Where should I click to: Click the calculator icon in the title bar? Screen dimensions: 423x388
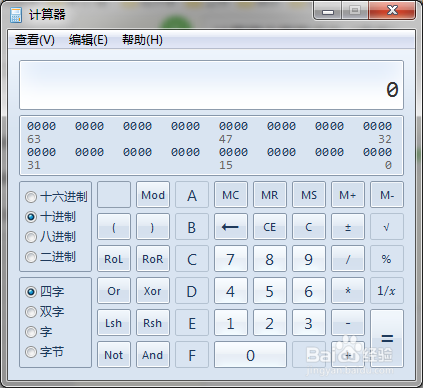coord(16,15)
